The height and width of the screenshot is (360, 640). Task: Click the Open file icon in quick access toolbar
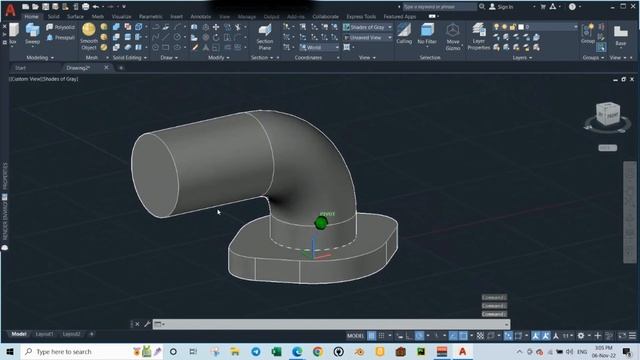pos(36,7)
